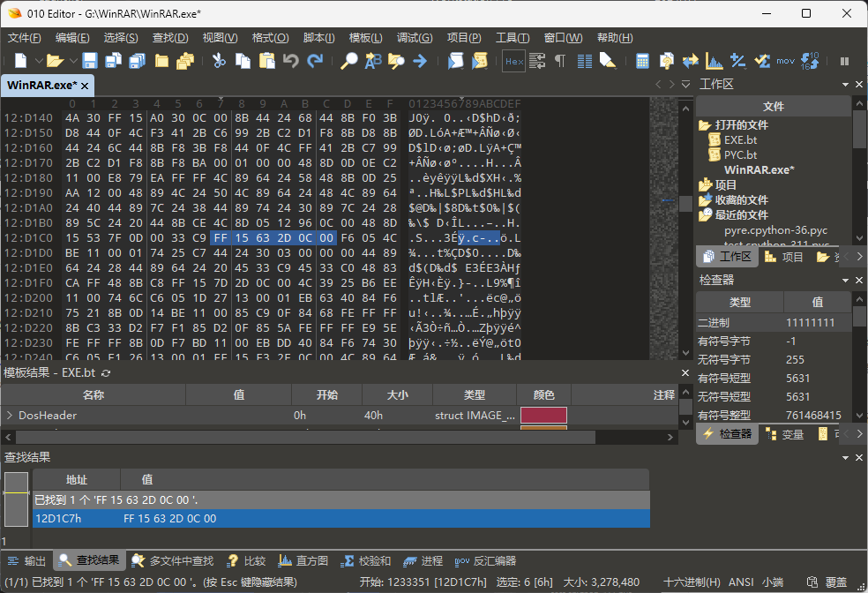
Task: Switch to the 变量 tab
Action: pos(784,434)
